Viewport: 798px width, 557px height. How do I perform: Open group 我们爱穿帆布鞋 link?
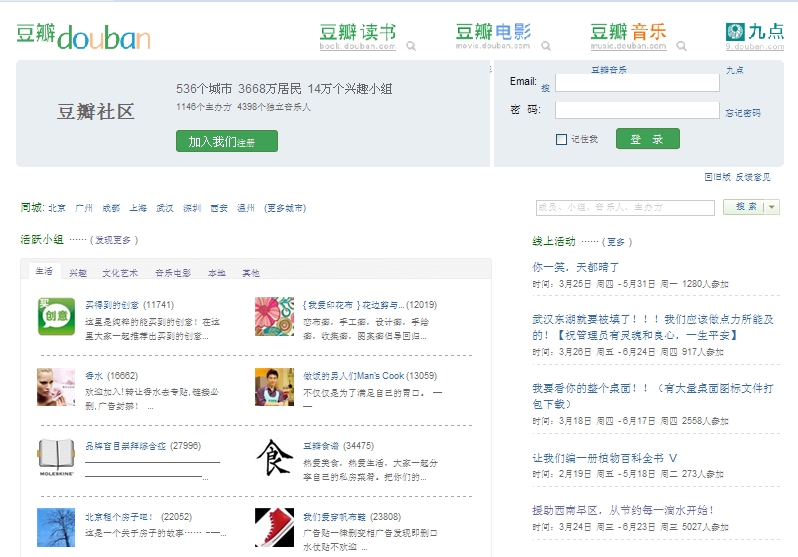[x=335, y=517]
